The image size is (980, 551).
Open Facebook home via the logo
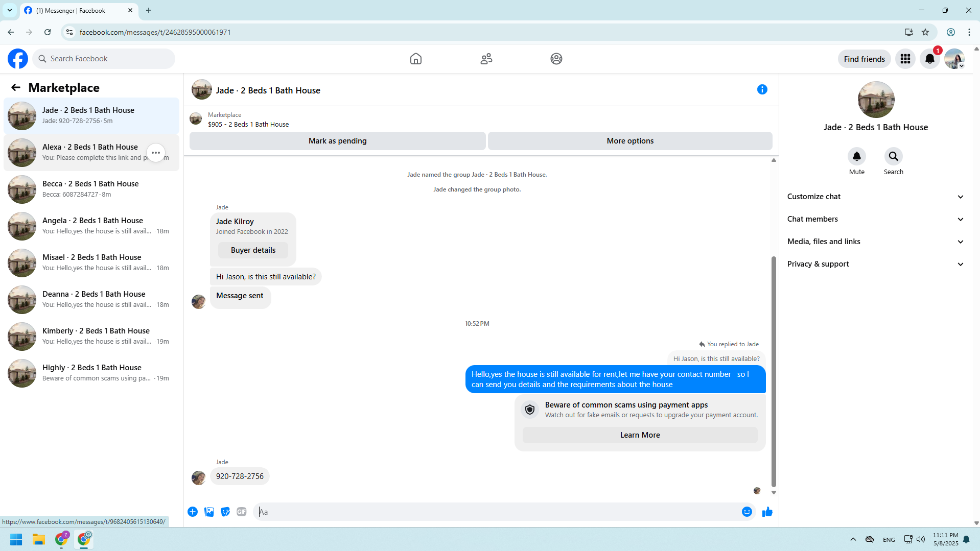click(18, 59)
